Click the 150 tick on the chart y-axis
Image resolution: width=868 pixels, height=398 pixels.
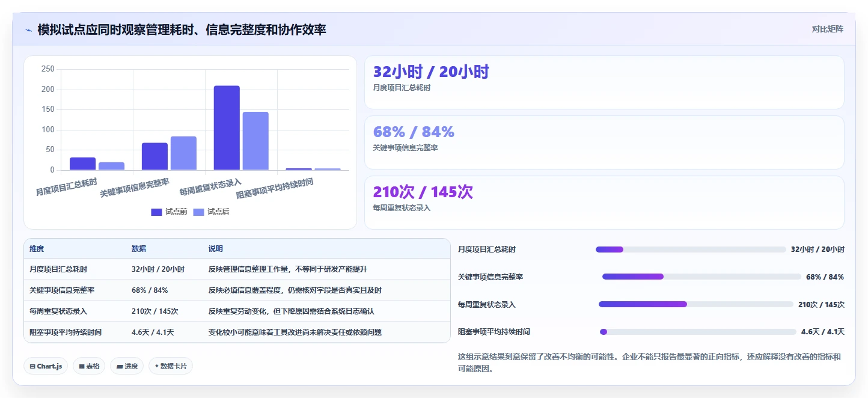[48, 109]
